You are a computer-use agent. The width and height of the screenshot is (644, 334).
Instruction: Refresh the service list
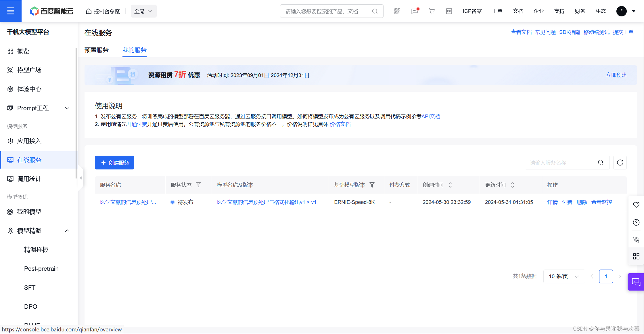(620, 163)
